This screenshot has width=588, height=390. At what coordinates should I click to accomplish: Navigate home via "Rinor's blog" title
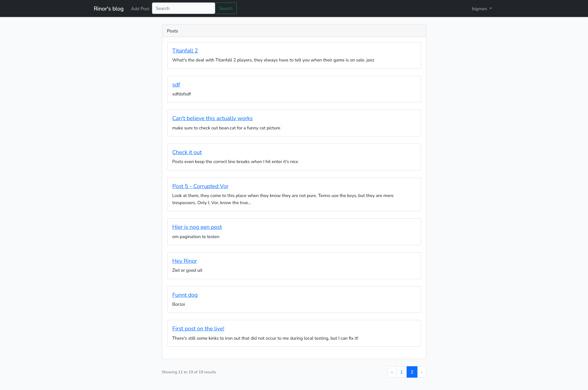click(108, 8)
